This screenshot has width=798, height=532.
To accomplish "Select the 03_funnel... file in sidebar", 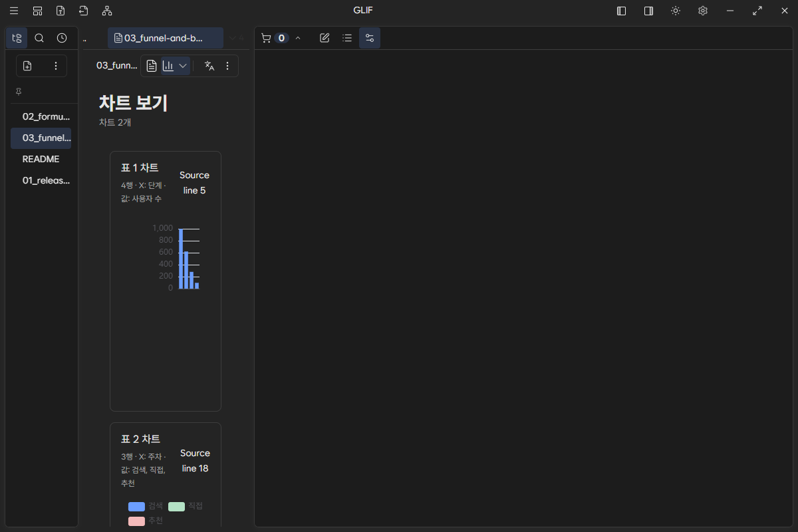I will point(41,138).
